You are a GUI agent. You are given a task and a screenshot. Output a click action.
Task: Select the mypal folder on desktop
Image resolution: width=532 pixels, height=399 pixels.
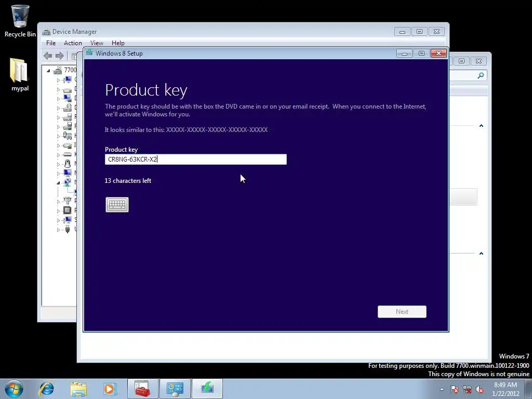click(x=20, y=75)
